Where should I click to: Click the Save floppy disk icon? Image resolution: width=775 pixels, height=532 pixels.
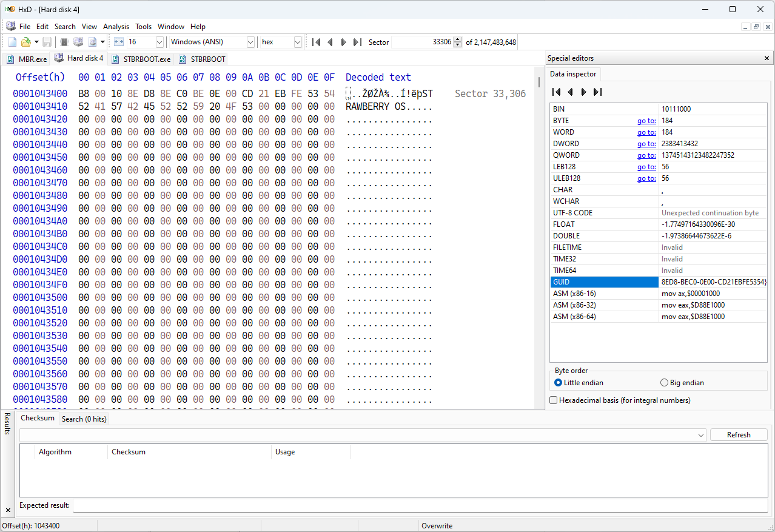pyautogui.click(x=47, y=42)
